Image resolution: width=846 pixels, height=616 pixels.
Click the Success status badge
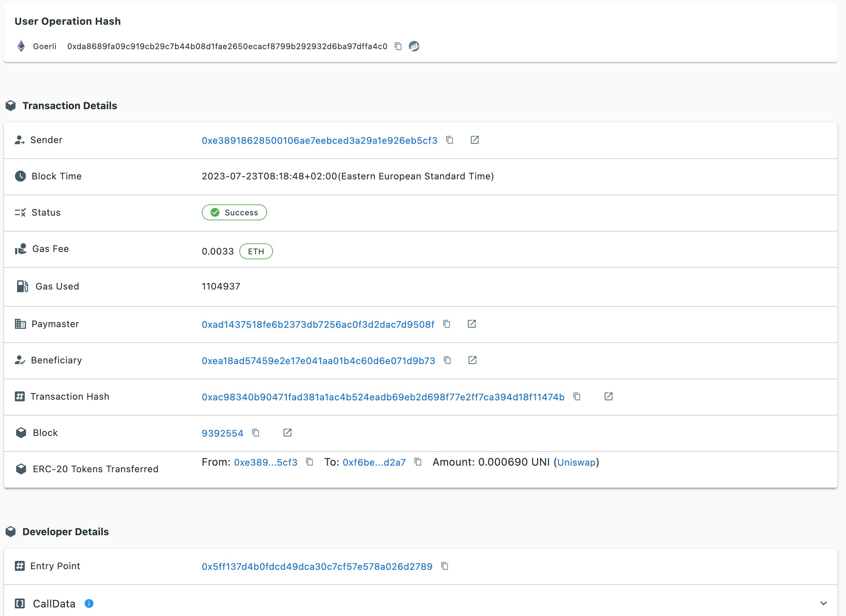coord(234,212)
